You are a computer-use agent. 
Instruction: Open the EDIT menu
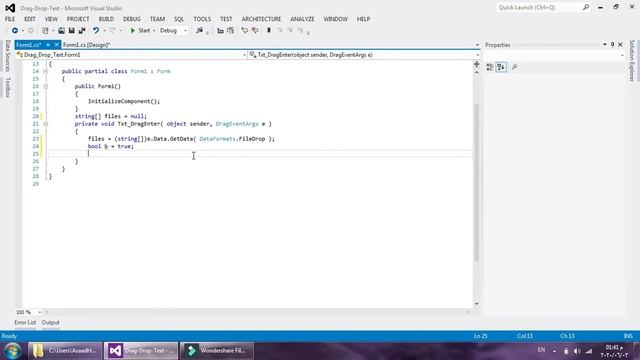[x=30, y=19]
